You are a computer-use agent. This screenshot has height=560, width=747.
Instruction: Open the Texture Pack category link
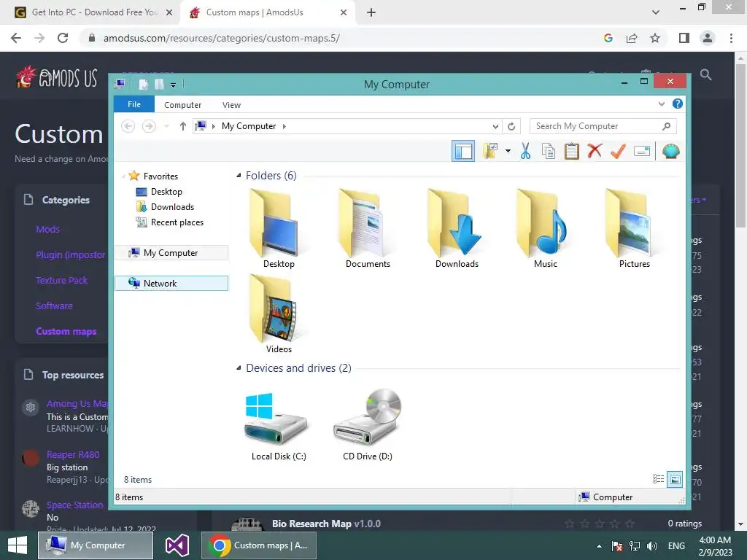[x=61, y=281]
